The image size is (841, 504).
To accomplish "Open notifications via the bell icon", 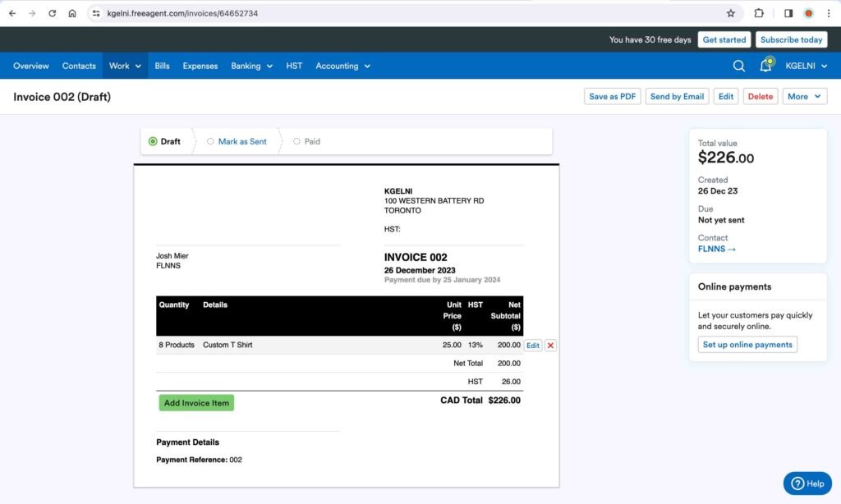I will click(x=765, y=66).
